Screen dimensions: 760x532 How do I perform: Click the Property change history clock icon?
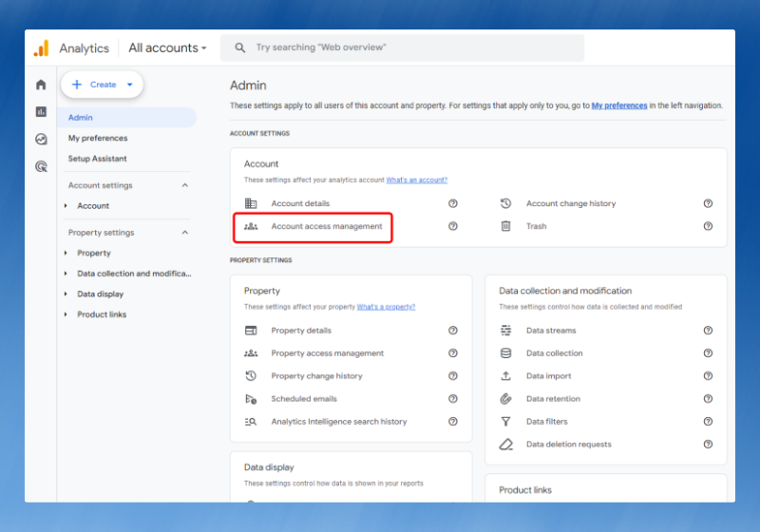pyautogui.click(x=251, y=376)
